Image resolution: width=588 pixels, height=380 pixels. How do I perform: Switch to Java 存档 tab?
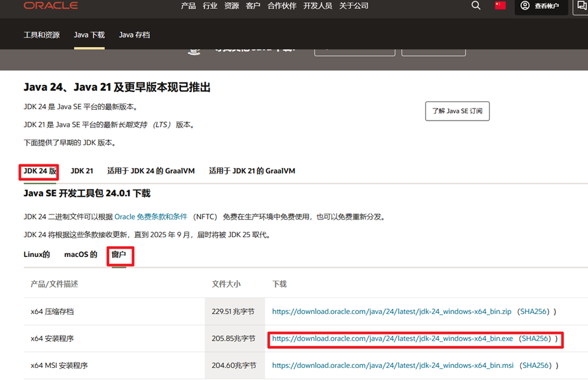click(134, 35)
